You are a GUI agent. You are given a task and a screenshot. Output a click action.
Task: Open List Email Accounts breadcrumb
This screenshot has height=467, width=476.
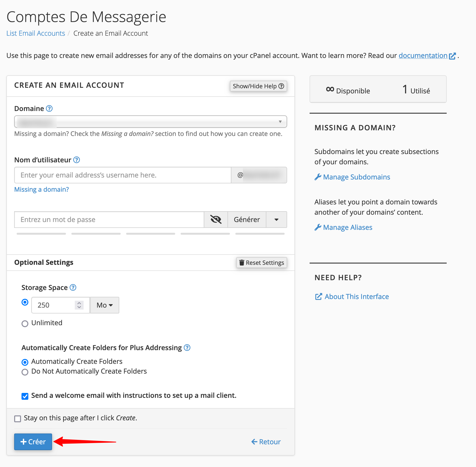point(35,33)
